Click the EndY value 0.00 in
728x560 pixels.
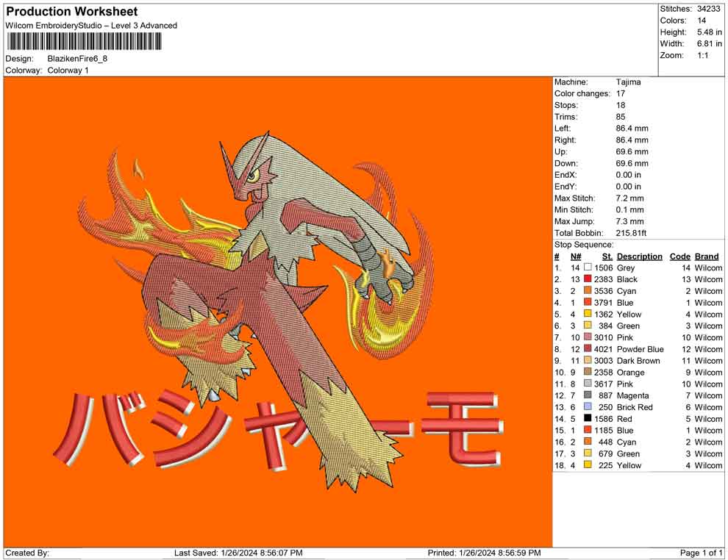pyautogui.click(x=628, y=187)
